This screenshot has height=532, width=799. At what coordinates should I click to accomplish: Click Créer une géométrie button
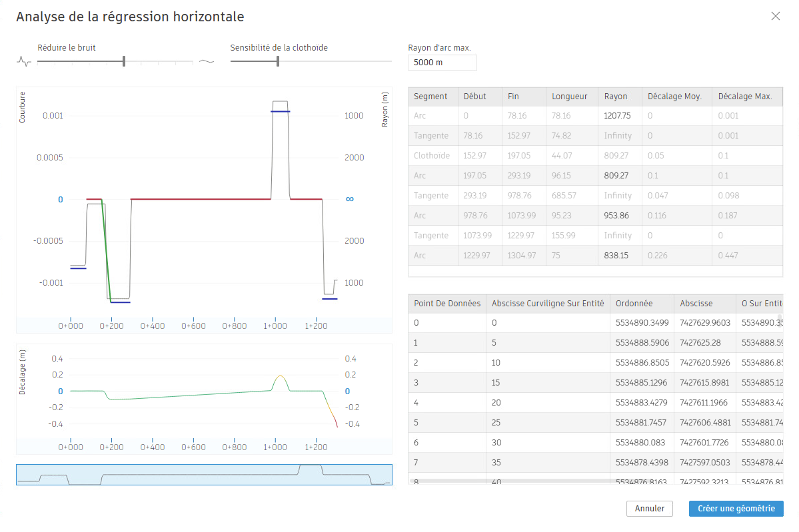click(736, 509)
